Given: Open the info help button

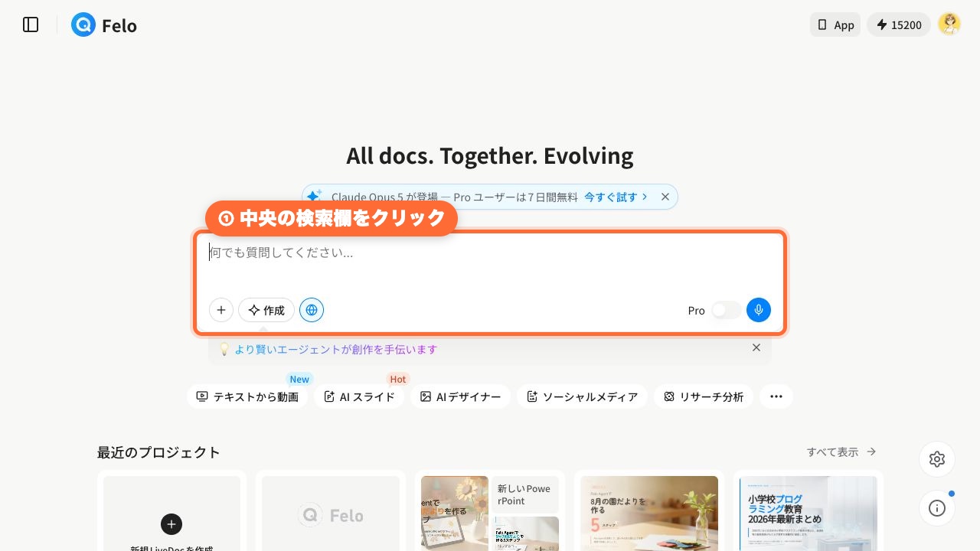Looking at the screenshot, I should point(937,508).
